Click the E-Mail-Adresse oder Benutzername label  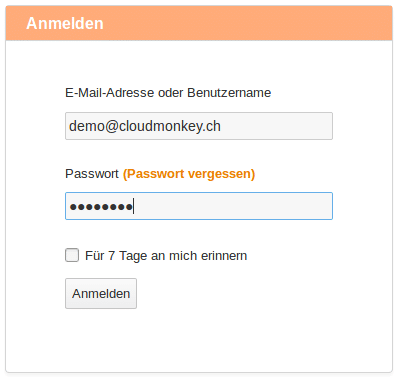coord(168,93)
